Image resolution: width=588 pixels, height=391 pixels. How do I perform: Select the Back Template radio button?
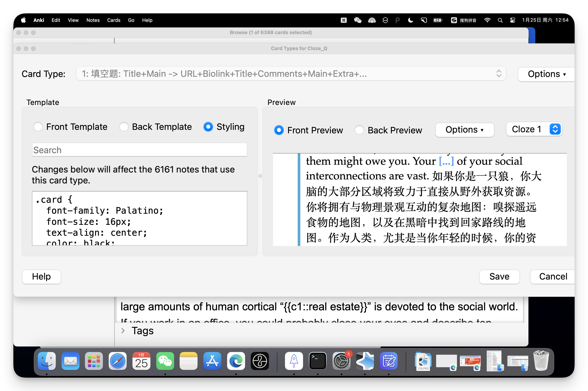click(124, 127)
